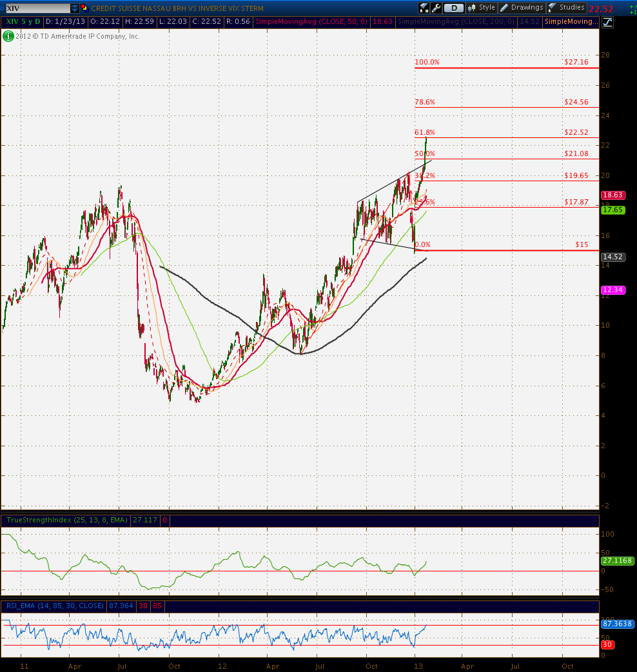Screen dimensions: 637x672
Task: Click the C: 22.52 close value
Action: click(x=206, y=21)
